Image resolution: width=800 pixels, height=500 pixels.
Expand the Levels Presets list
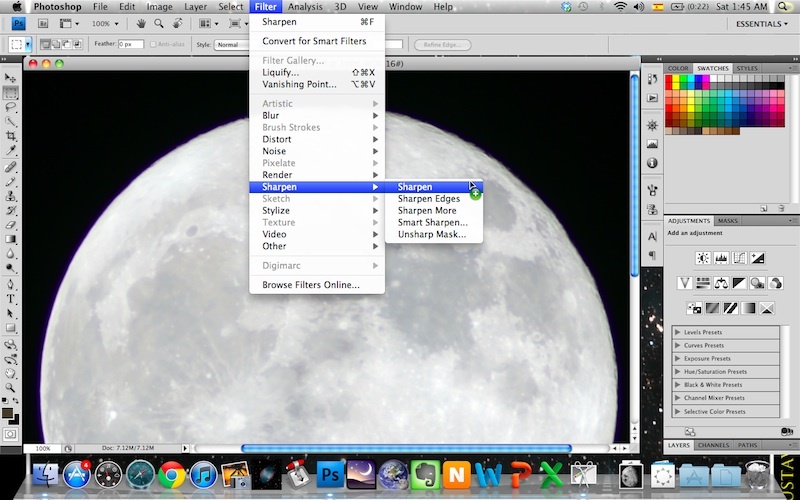[x=678, y=332]
